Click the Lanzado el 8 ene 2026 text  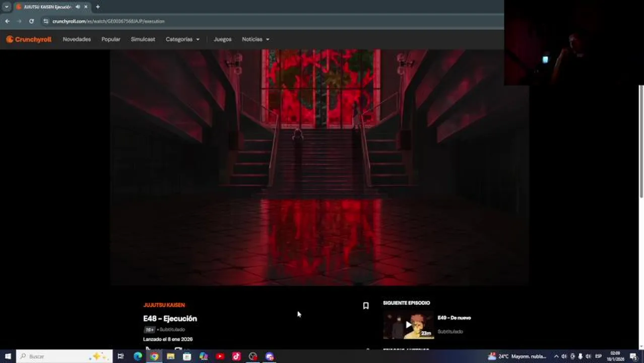tap(168, 339)
